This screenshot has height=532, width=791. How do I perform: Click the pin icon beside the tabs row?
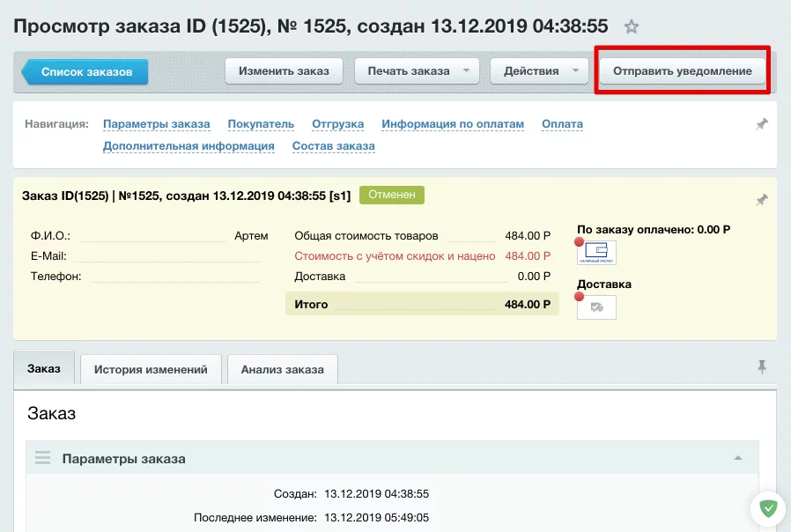pos(762,367)
